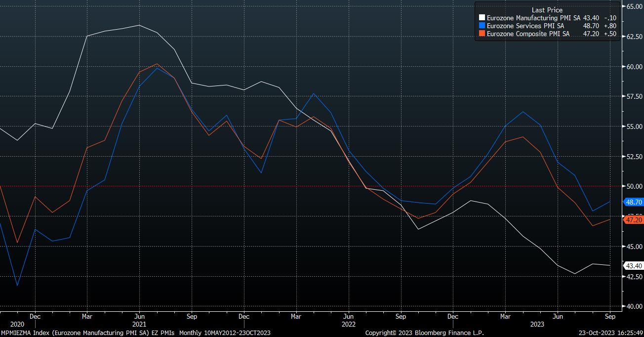This screenshot has height=337, width=644.
Task: Click the 2022 year label on time axis
Action: [349, 324]
